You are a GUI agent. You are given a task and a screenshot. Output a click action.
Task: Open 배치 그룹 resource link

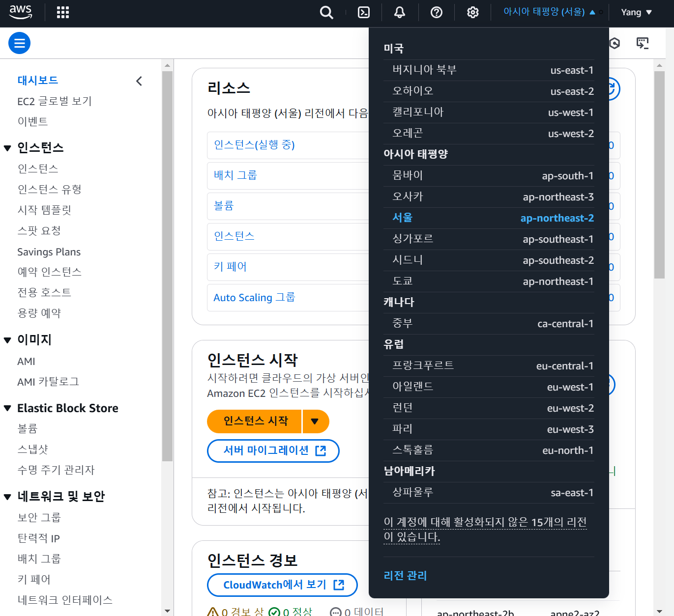(235, 175)
